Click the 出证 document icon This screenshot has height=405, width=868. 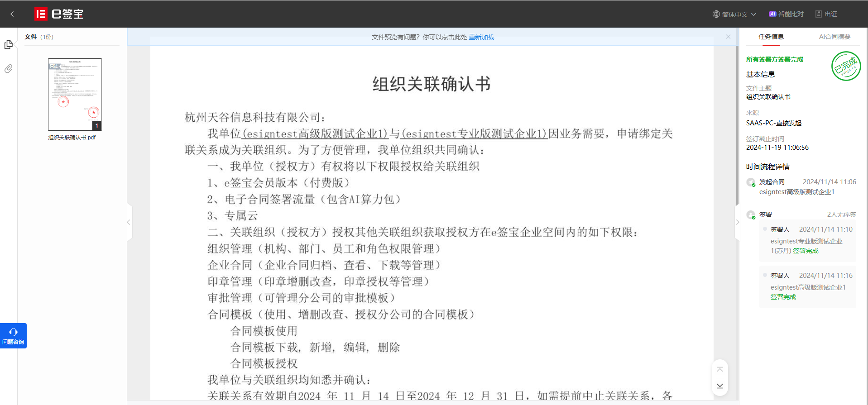[819, 14]
